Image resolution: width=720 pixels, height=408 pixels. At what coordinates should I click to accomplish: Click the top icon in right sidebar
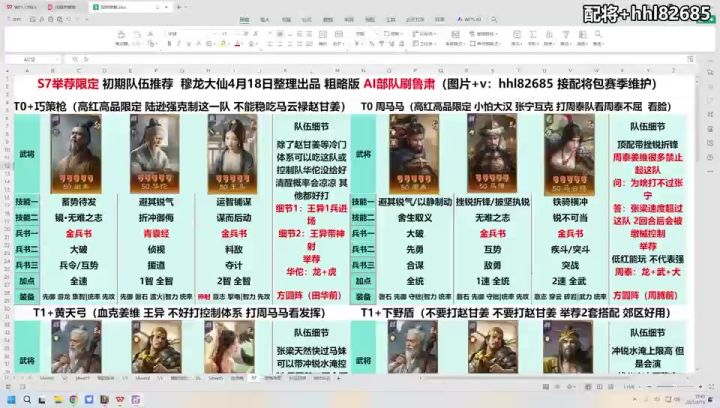(x=710, y=73)
